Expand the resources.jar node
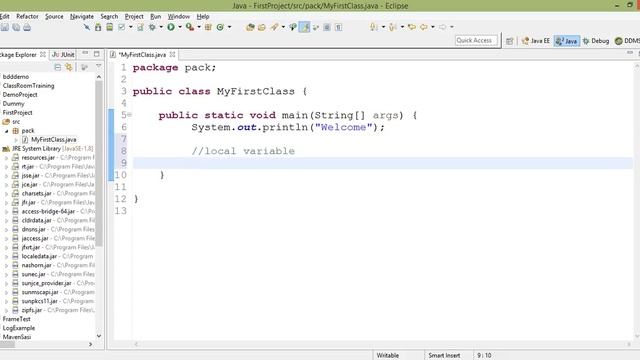The width and height of the screenshot is (640, 360). coord(7,158)
